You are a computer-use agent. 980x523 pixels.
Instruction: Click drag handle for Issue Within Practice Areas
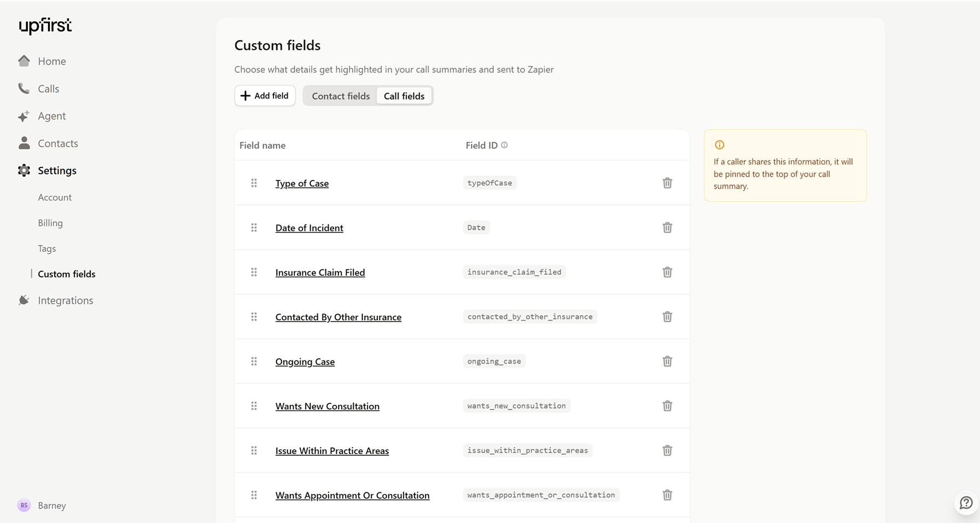click(x=254, y=450)
